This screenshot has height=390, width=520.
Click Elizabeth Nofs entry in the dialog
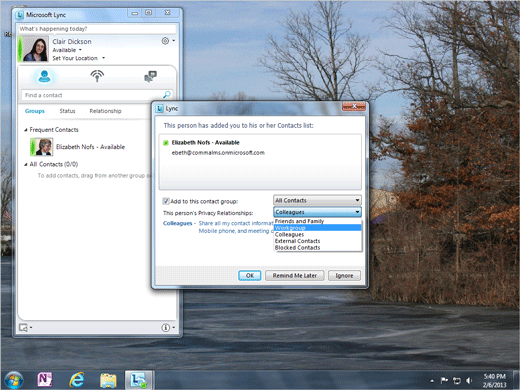click(x=205, y=143)
